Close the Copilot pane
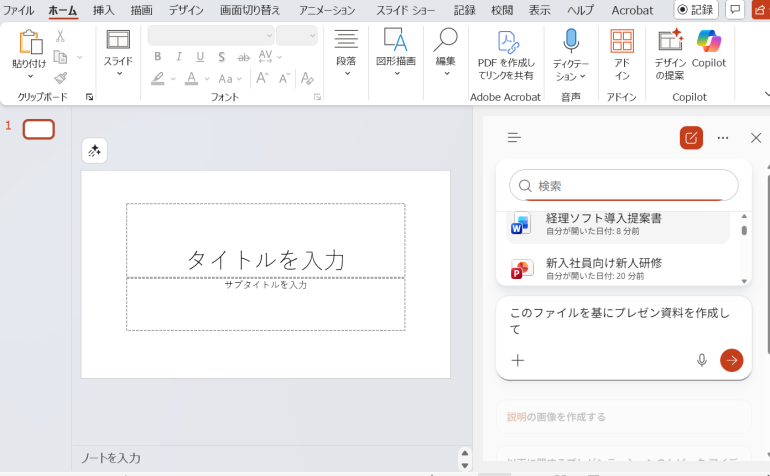The width and height of the screenshot is (770, 476). click(756, 138)
